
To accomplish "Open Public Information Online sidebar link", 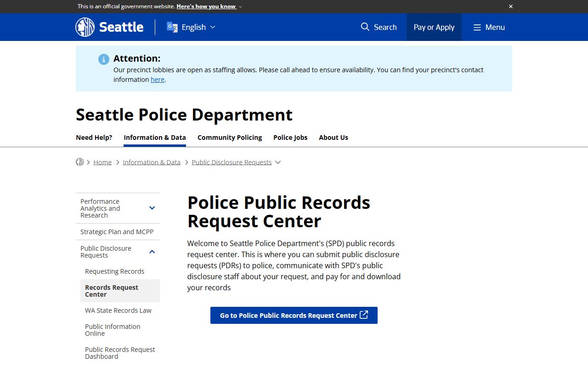I will (113, 330).
